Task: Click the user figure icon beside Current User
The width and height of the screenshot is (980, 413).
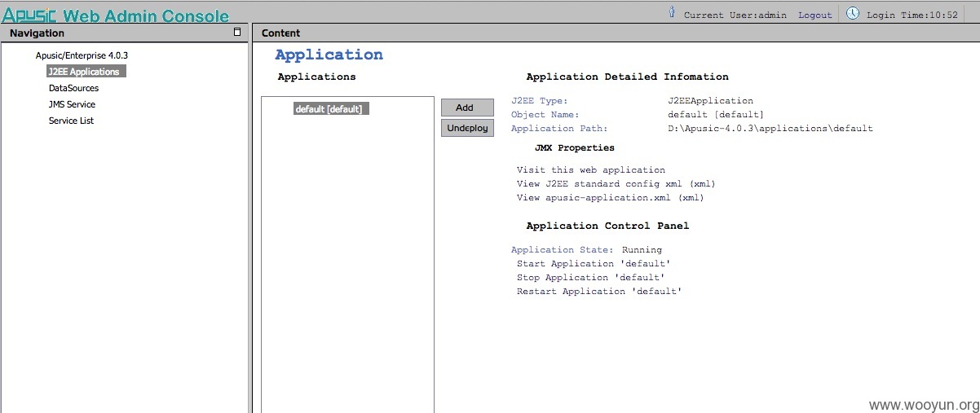Action: coord(672,12)
